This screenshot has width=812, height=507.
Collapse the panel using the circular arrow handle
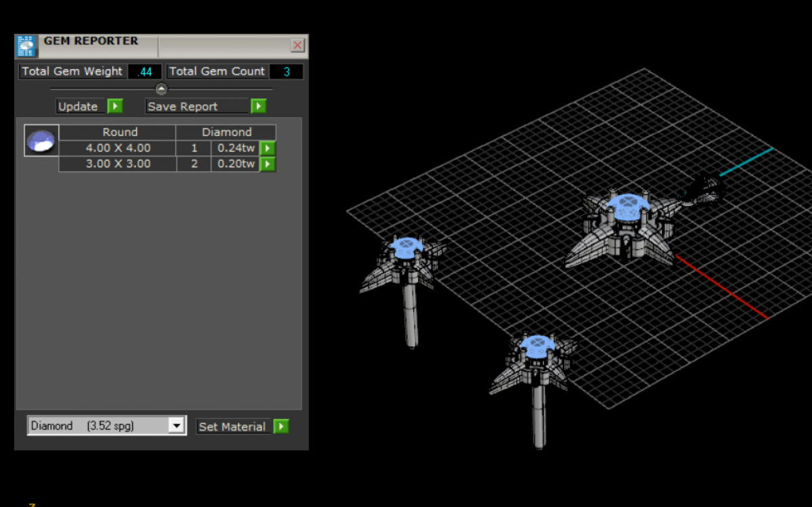point(161,89)
